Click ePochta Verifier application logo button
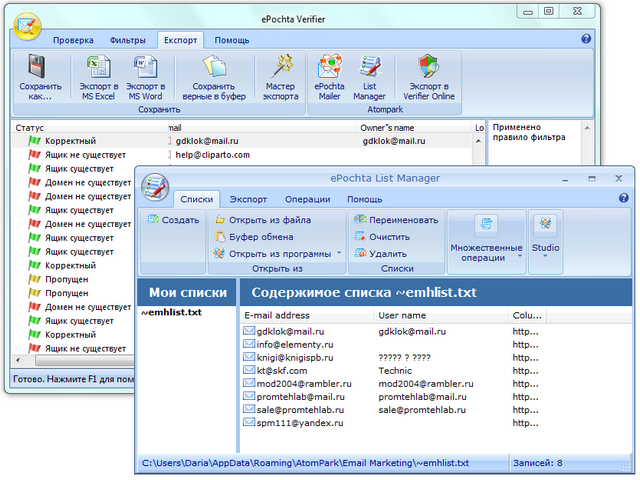Image resolution: width=640 pixels, height=480 pixels. point(27,27)
